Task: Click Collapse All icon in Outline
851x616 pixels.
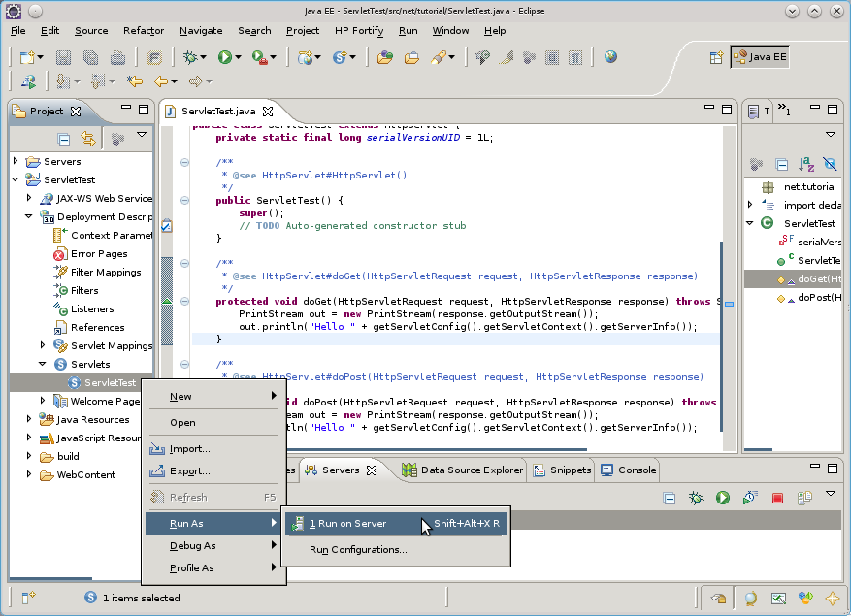Action: (x=781, y=164)
